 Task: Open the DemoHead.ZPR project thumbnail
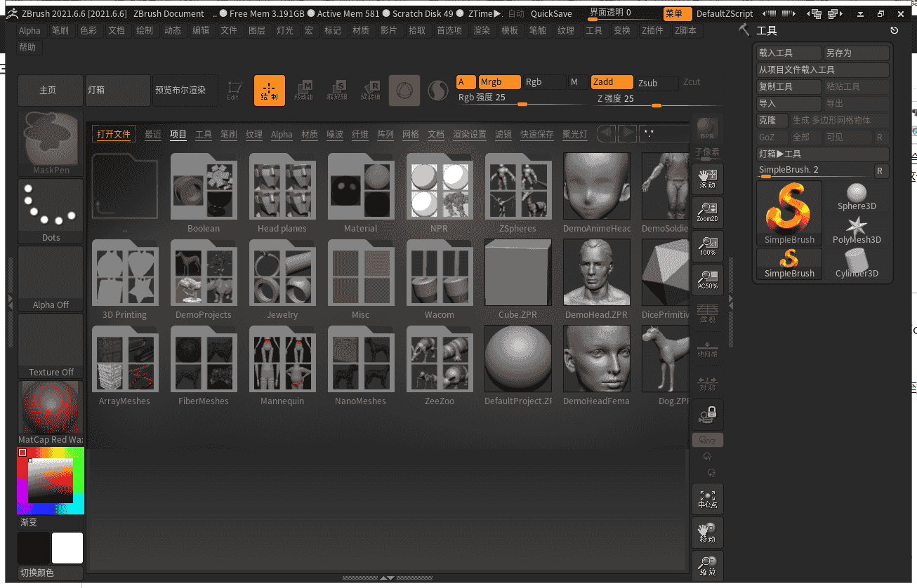tap(596, 272)
